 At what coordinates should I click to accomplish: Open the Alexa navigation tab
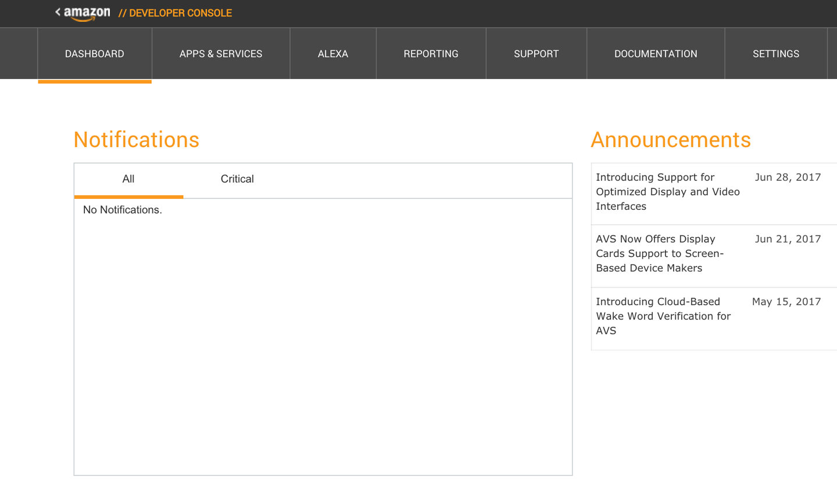(333, 53)
